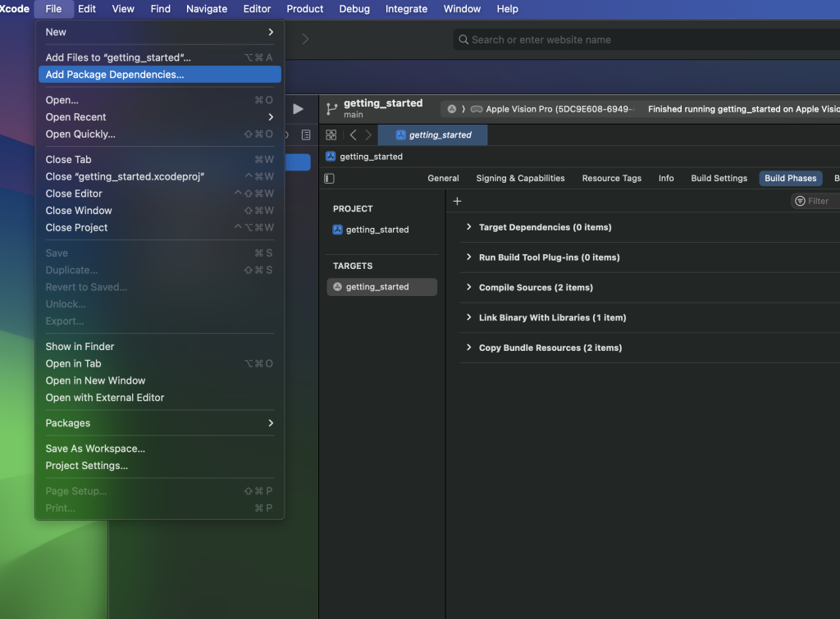Click getting_started in the jump bar

point(372,157)
